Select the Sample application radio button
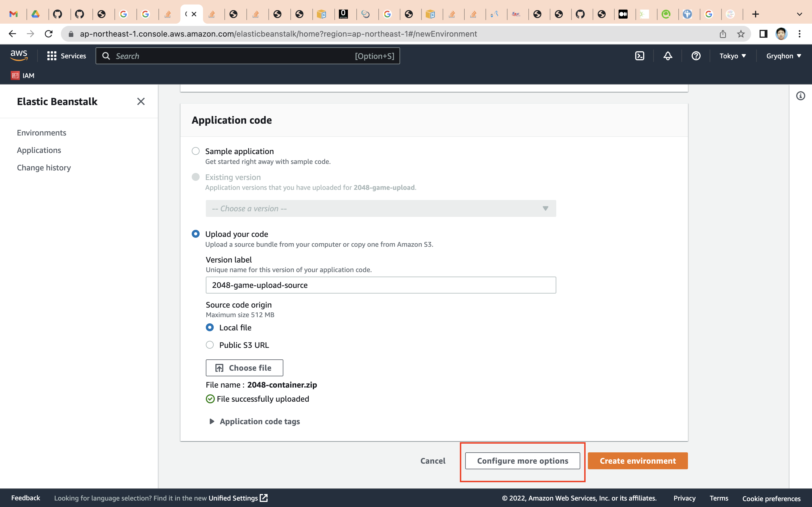The width and height of the screenshot is (812, 507). [196, 151]
